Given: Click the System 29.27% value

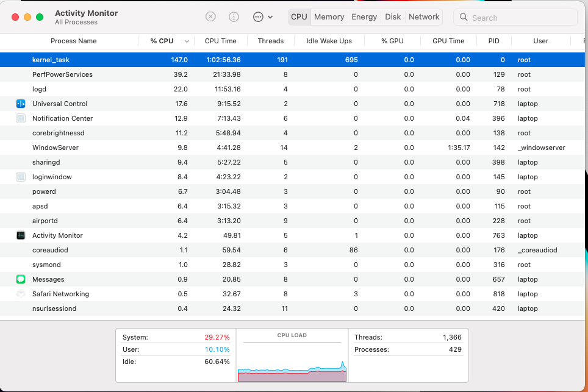Looking at the screenshot, I should (217, 337).
